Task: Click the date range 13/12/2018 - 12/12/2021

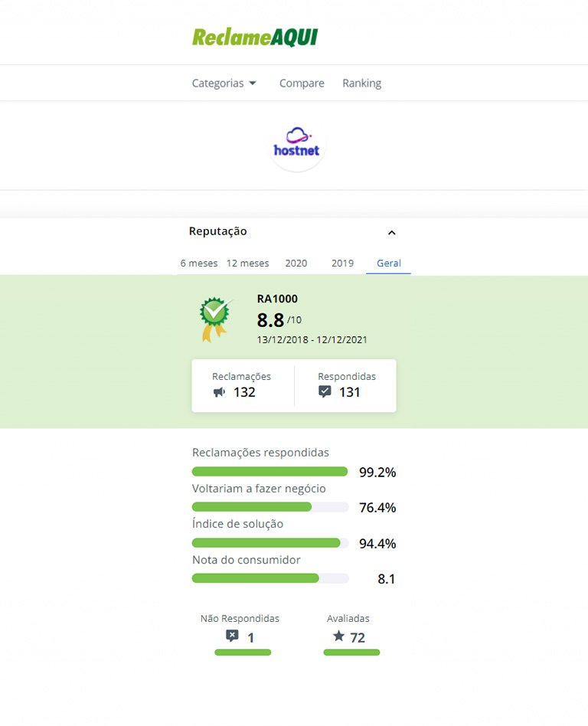Action: click(x=312, y=340)
